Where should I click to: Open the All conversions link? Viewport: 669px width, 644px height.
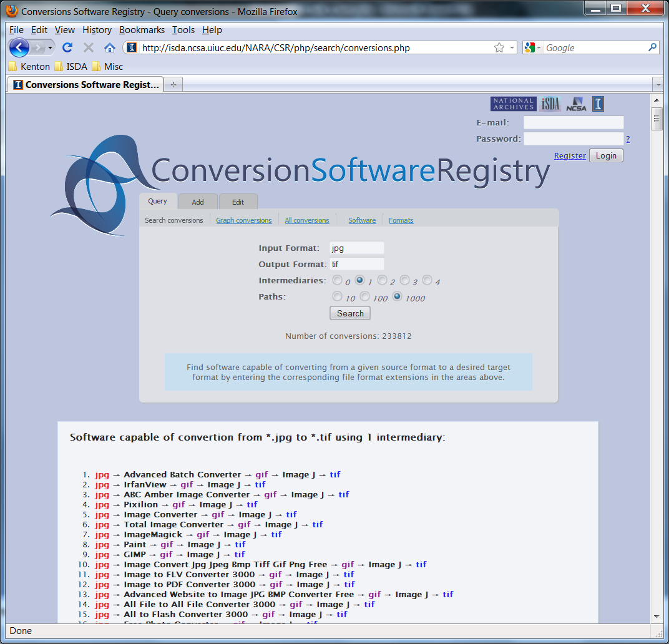click(307, 220)
